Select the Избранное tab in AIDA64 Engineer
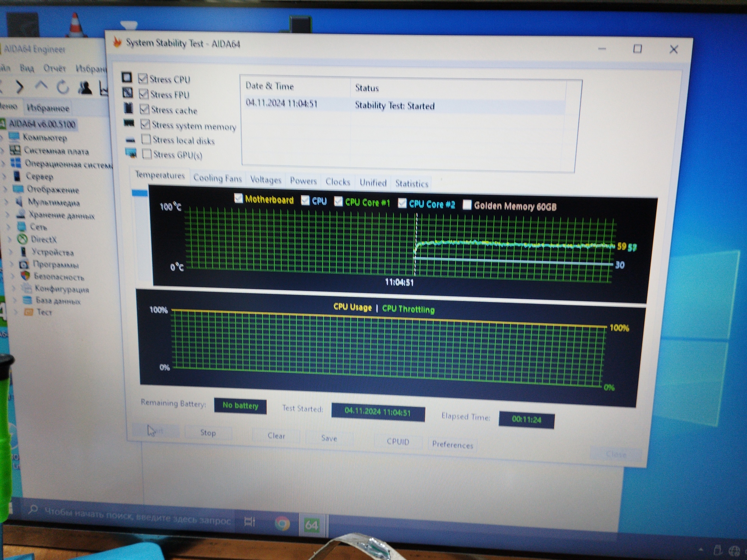The height and width of the screenshot is (560, 747). click(48, 108)
